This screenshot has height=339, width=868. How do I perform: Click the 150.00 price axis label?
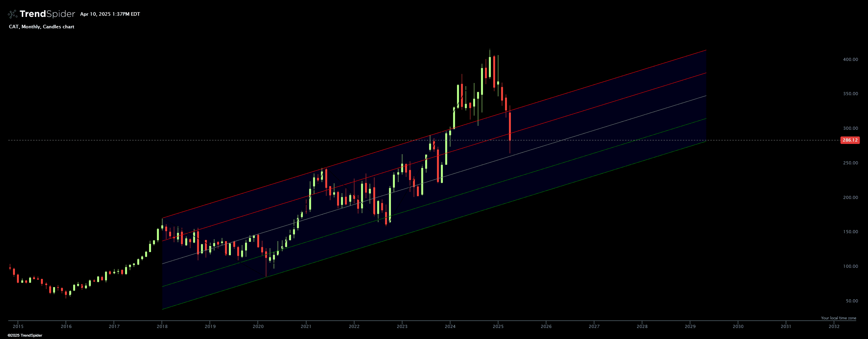850,232
